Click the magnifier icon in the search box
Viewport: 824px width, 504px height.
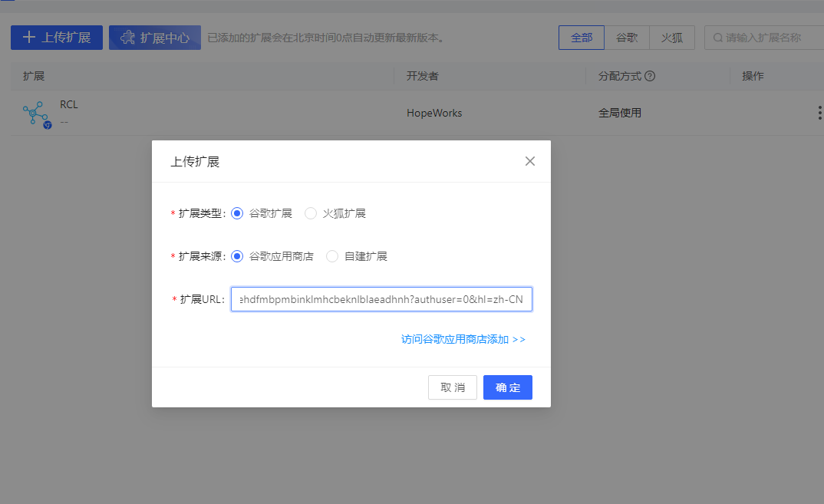click(717, 38)
